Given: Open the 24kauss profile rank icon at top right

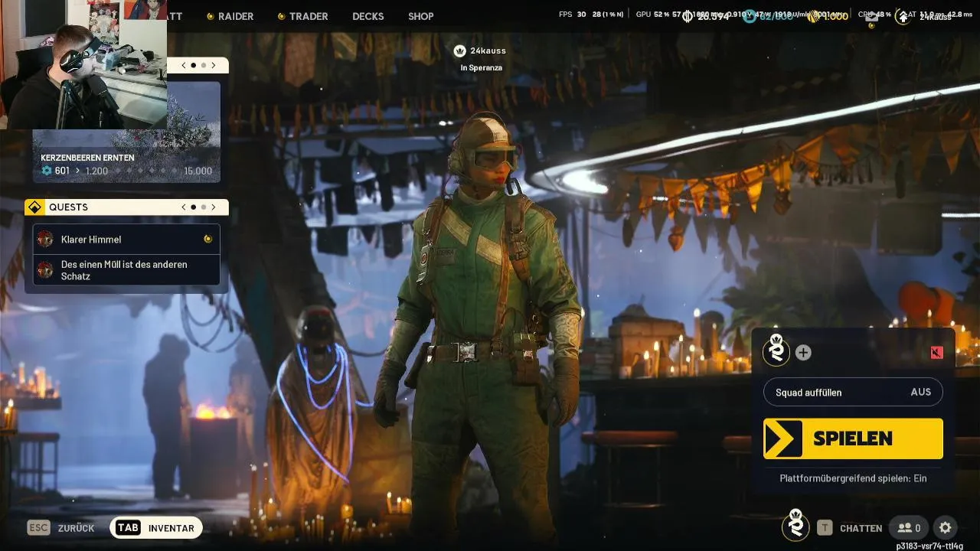Looking at the screenshot, I should [903, 16].
